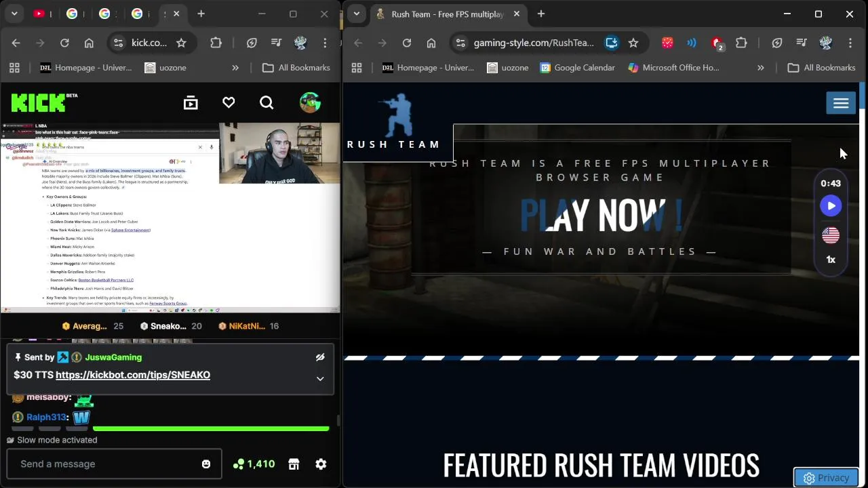Image resolution: width=868 pixels, height=488 pixels.
Task: Open the Kick search magnifier icon
Action: tap(267, 103)
